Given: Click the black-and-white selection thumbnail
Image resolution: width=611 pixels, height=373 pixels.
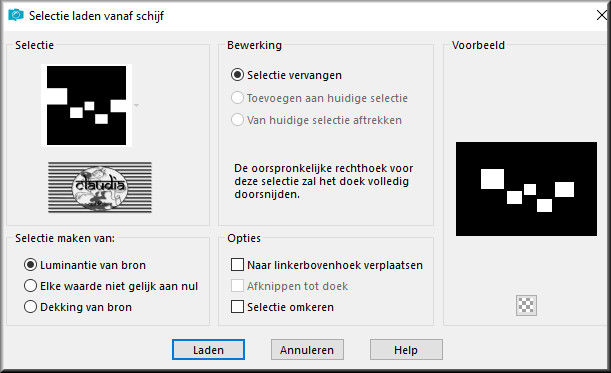Looking at the screenshot, I should (87, 105).
